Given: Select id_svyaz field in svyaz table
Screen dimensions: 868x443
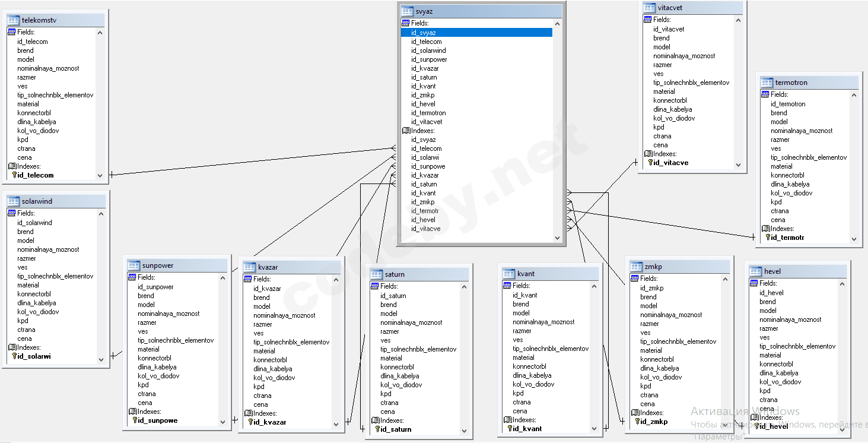Looking at the screenshot, I should click(423, 33).
